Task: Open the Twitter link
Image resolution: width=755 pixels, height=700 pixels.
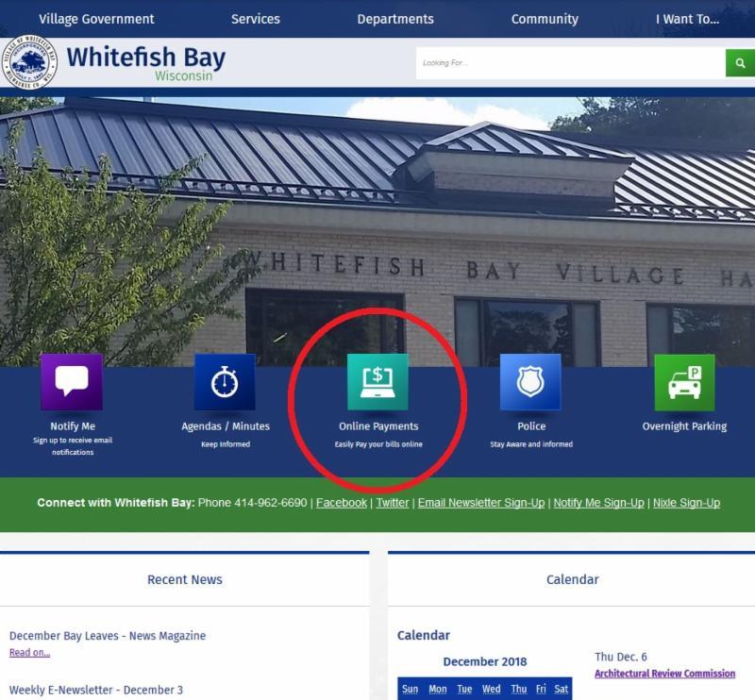Action: 393,503
